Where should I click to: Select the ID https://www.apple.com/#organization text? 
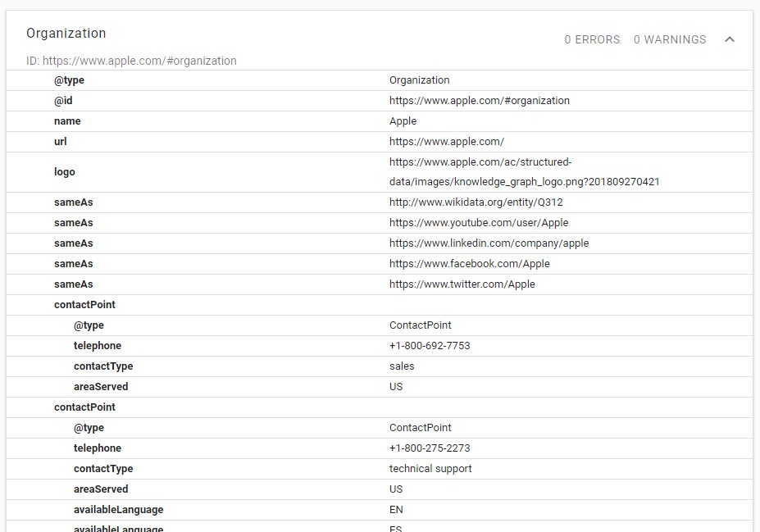click(131, 61)
